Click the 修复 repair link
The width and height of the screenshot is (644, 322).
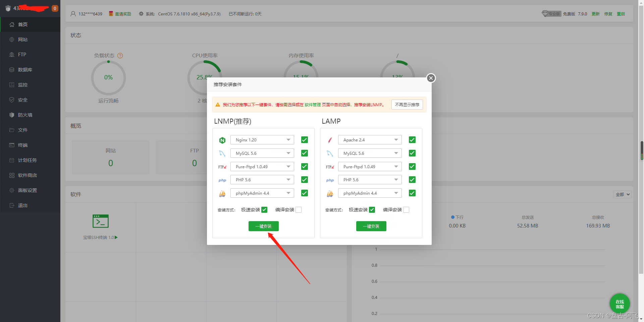(x=608, y=14)
